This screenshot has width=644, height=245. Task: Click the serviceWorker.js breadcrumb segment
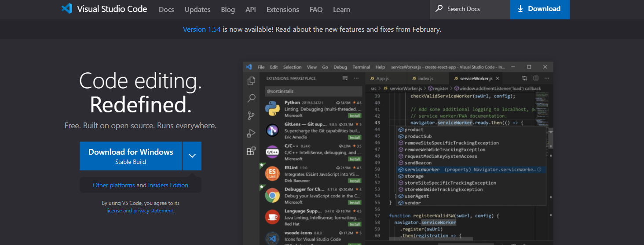(402, 89)
